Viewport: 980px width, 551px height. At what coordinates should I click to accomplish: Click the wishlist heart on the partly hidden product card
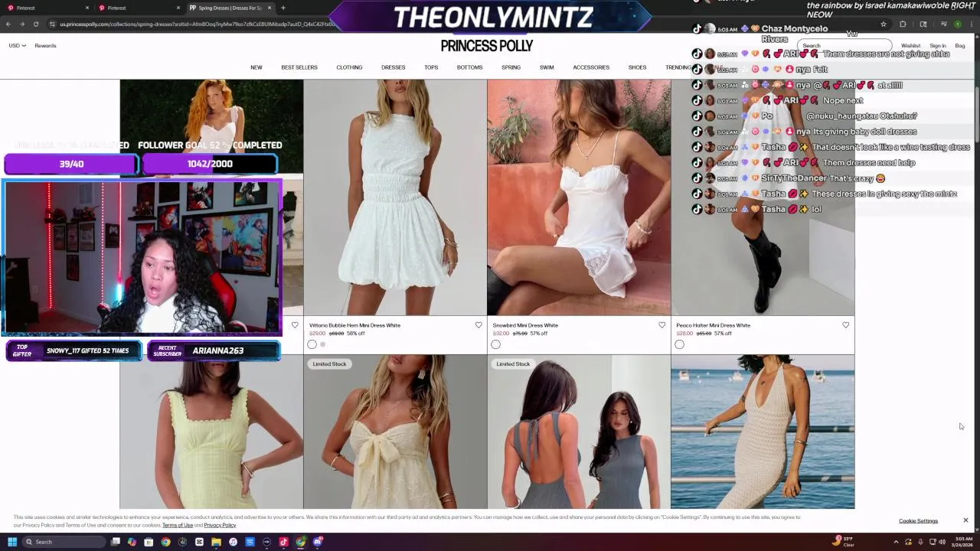click(x=295, y=325)
